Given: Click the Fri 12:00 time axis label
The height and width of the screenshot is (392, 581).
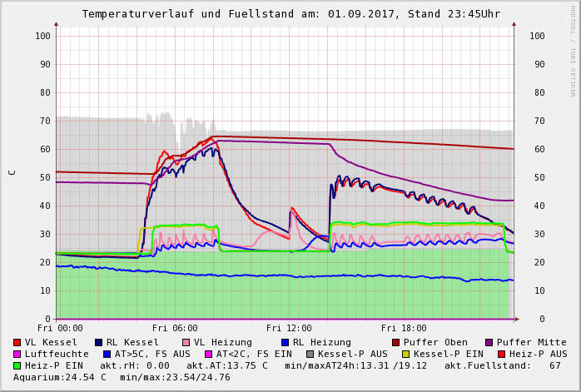Looking at the screenshot, I should pos(290,328).
